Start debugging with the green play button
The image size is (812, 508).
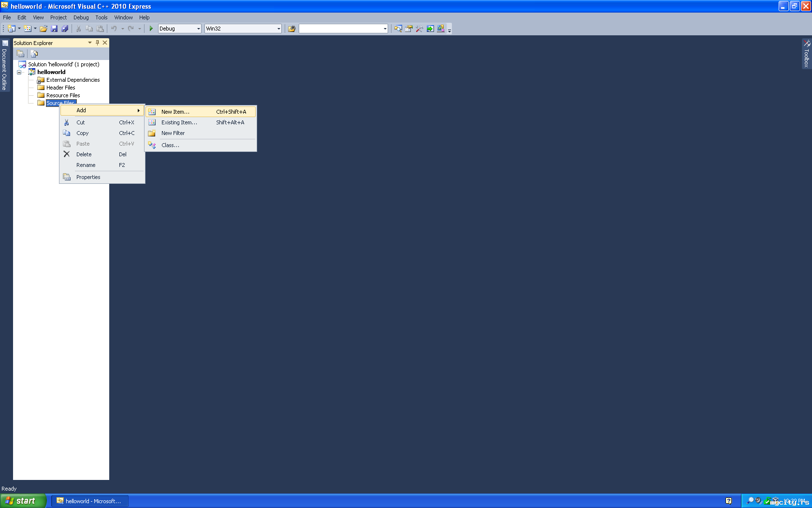(151, 29)
